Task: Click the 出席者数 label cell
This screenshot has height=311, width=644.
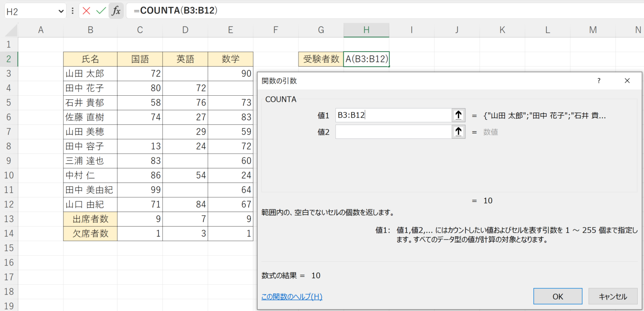Action: pyautogui.click(x=90, y=219)
